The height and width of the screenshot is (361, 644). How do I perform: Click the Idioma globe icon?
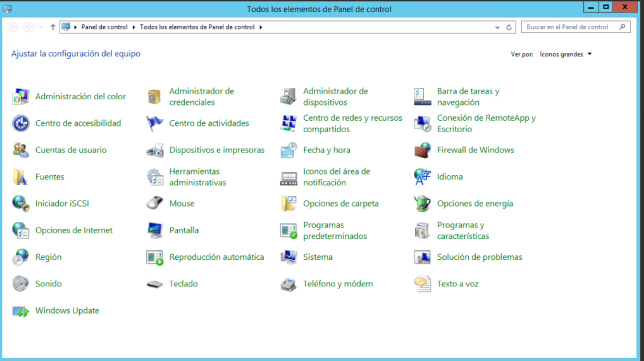(422, 177)
